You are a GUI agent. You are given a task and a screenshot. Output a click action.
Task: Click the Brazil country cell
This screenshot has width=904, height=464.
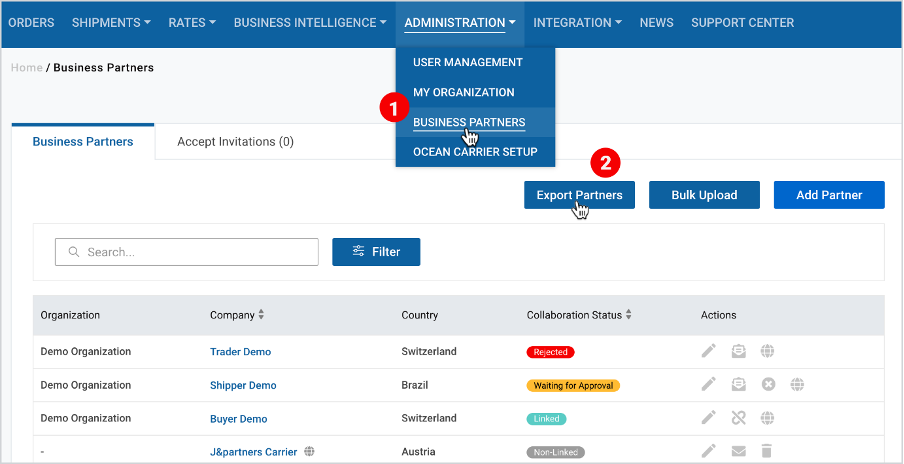pos(415,385)
